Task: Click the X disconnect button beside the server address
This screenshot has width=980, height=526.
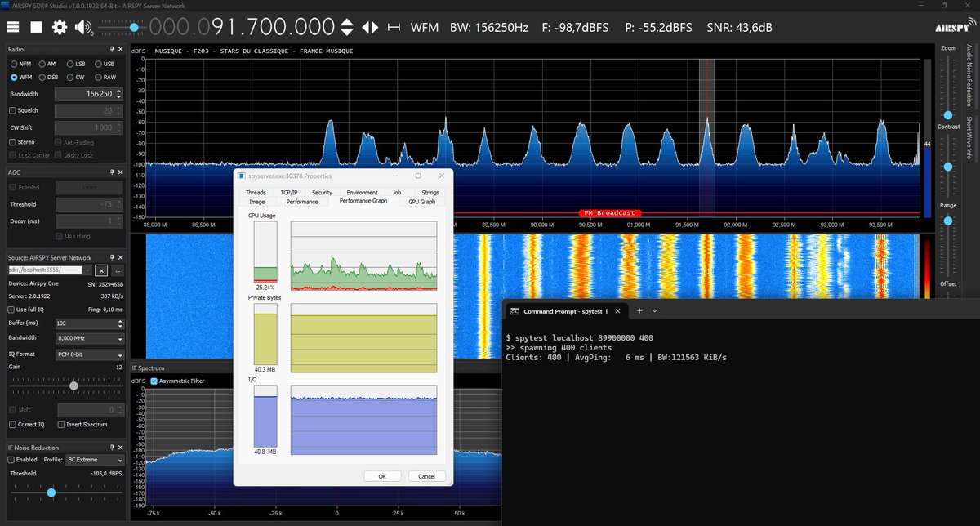Action: click(x=101, y=270)
